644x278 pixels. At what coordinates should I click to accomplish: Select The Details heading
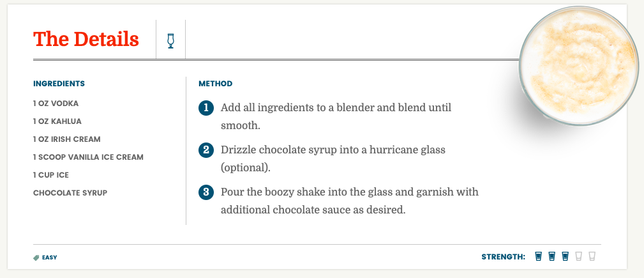86,39
